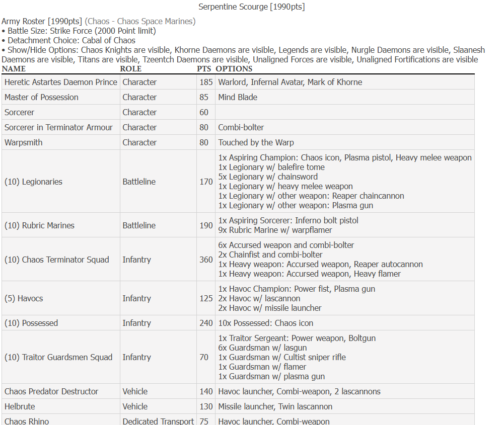The width and height of the screenshot is (504, 425).
Task: Click the 360 points cell
Action: point(206,260)
